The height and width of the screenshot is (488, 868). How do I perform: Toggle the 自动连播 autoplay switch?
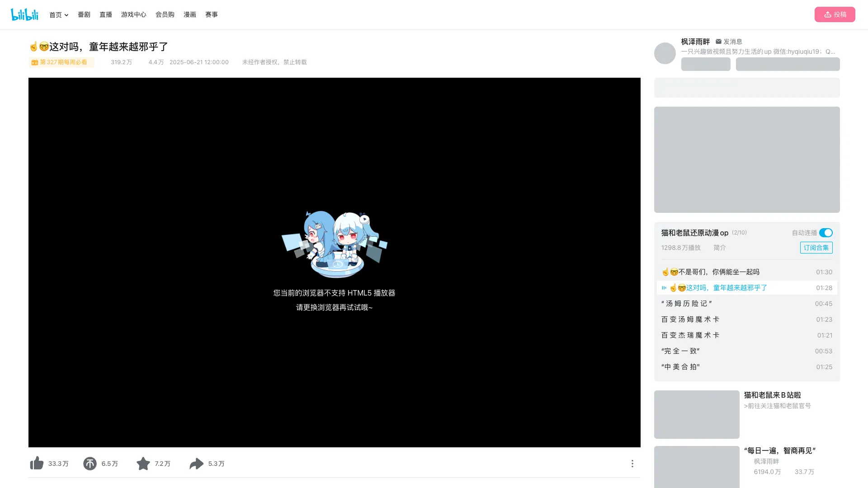coord(826,233)
